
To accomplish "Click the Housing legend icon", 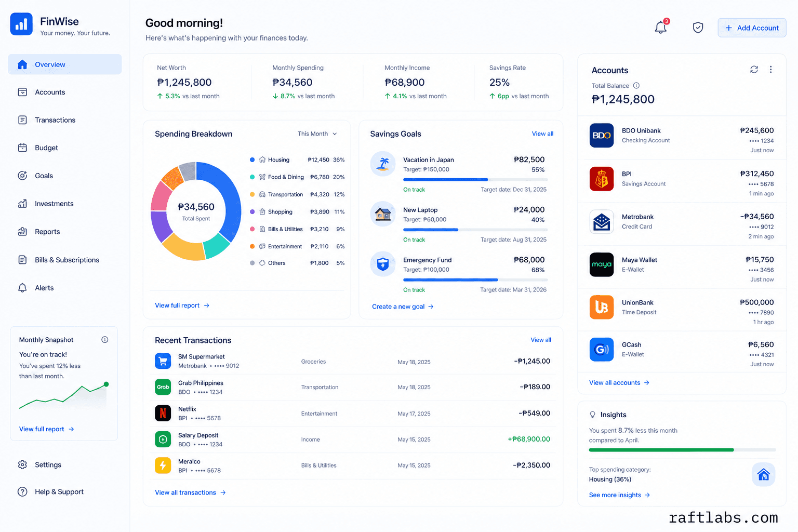I will click(x=262, y=160).
